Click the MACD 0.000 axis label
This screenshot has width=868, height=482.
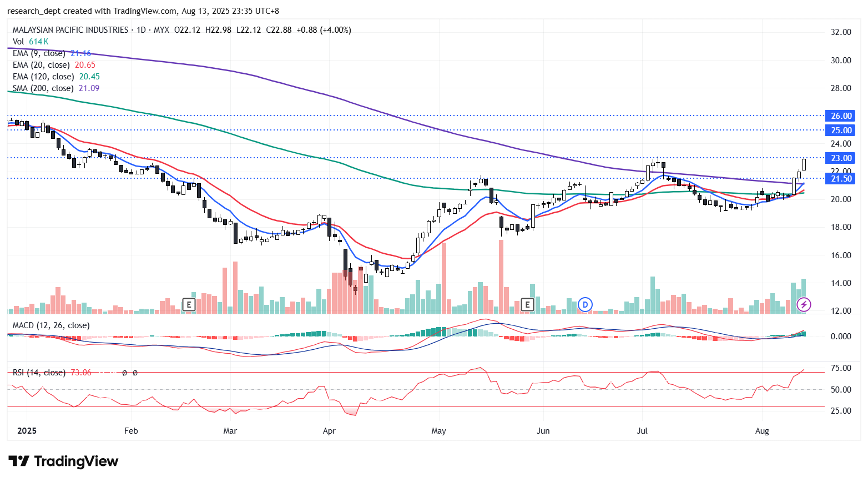(x=841, y=337)
